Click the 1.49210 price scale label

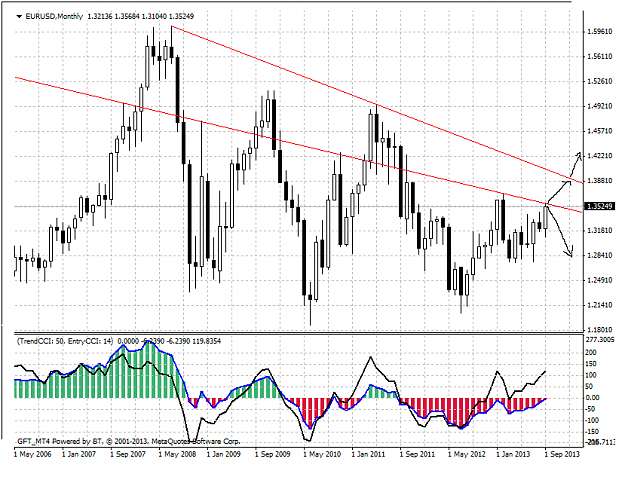tap(600, 106)
